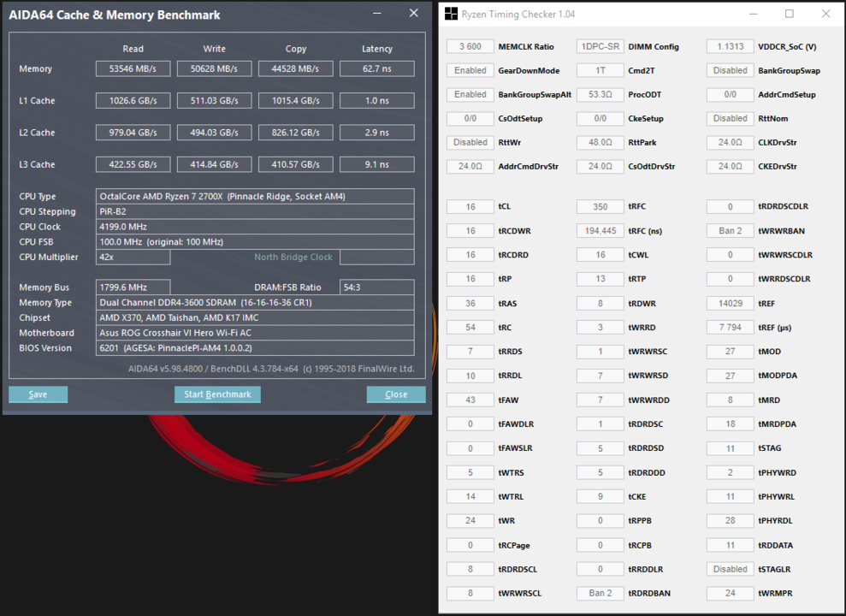846x616 pixels.
Task: Click the GearDownMode Enabled field
Action: point(470,70)
